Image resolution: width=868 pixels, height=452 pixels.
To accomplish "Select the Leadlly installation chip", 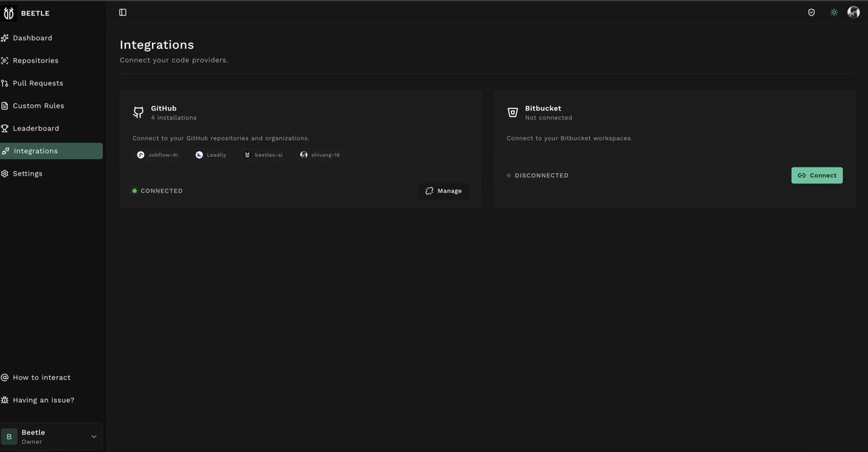I will point(211,155).
